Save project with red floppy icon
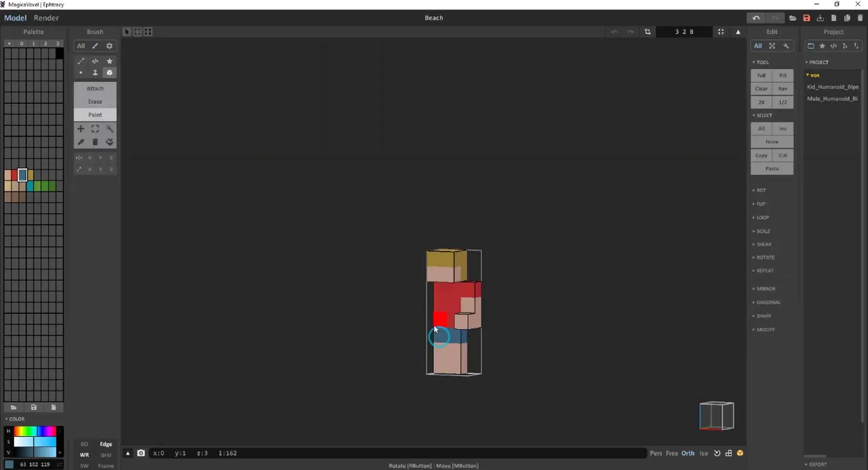Screen dimensions: 868x470 (x=806, y=18)
